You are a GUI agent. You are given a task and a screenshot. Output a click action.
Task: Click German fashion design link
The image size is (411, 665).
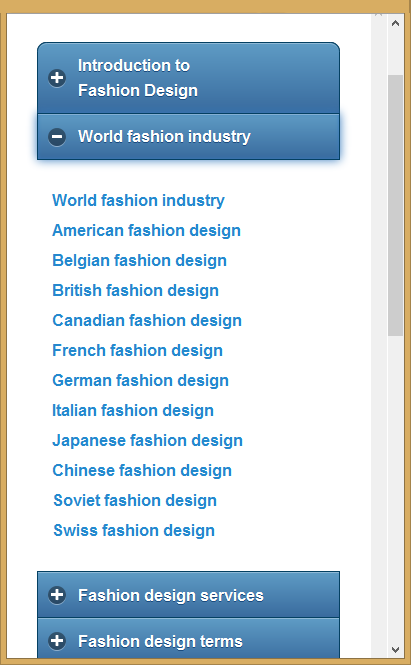(x=140, y=381)
